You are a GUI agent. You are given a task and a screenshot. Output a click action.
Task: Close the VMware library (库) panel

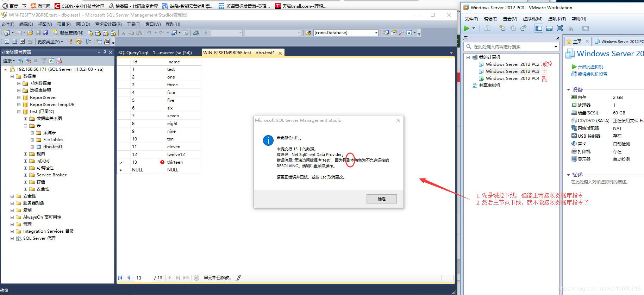pyautogui.click(x=557, y=38)
